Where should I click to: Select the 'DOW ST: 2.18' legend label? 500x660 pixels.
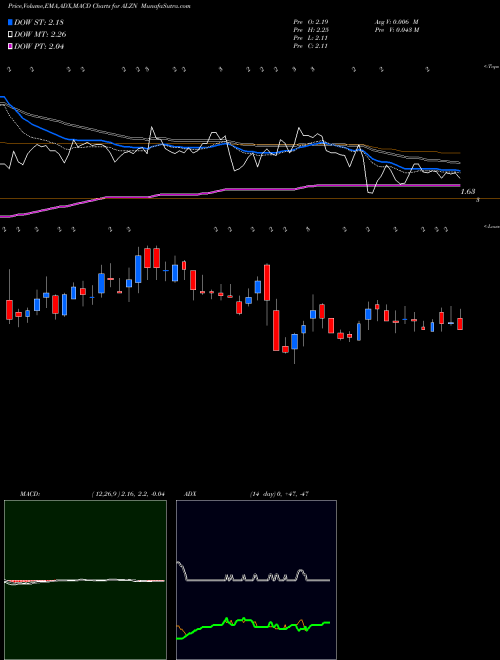point(39,22)
